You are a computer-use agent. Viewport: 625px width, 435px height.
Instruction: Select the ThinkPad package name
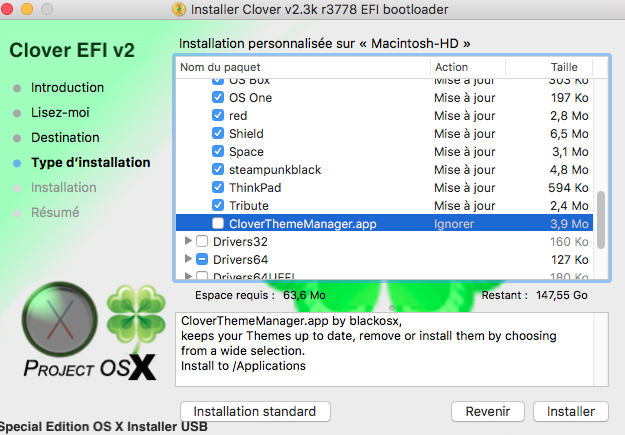(255, 187)
